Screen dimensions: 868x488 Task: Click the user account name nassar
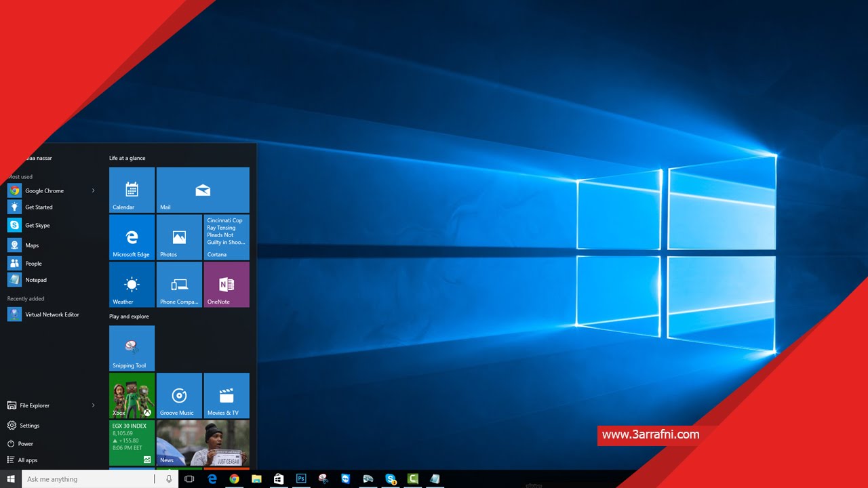coord(39,158)
